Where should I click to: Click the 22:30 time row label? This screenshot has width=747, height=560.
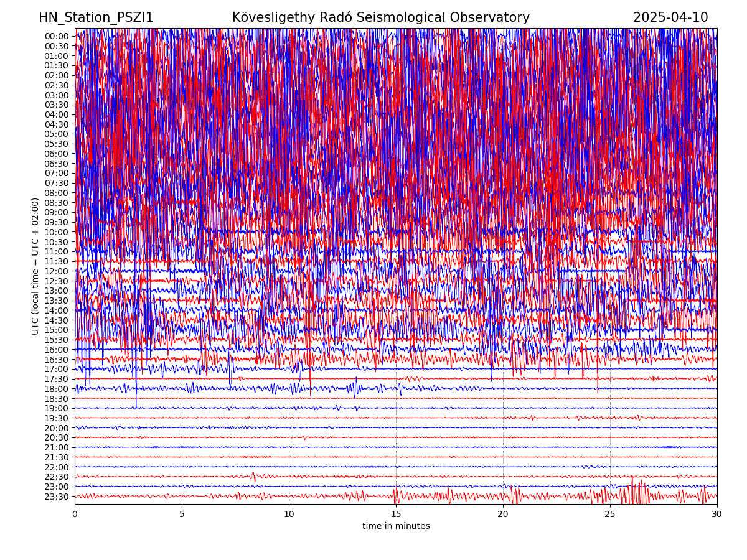point(56,477)
